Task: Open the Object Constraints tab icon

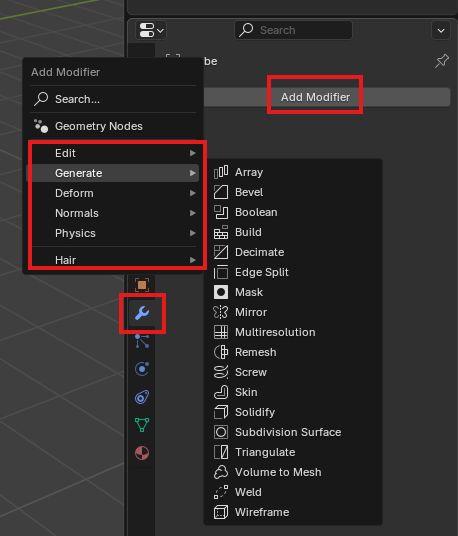Action: coord(142,397)
